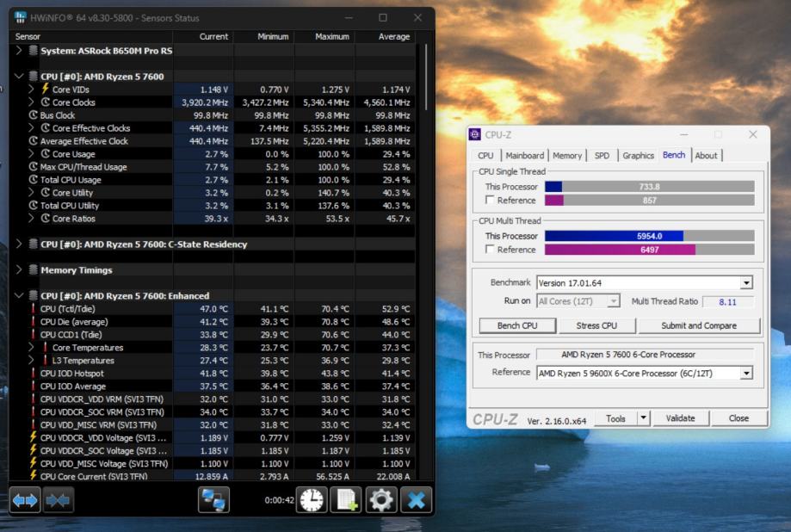Open the Tools dropdown arrow menu
791x532 pixels.
[x=642, y=418]
